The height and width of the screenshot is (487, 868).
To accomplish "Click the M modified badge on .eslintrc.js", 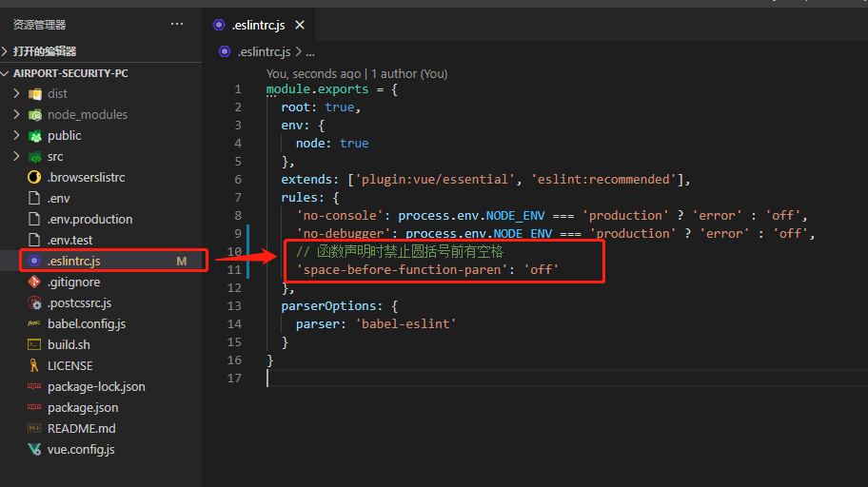I will (x=182, y=262).
